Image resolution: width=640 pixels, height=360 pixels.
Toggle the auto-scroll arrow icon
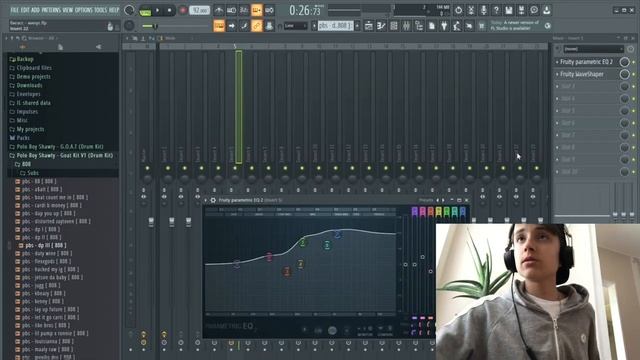(x=231, y=26)
